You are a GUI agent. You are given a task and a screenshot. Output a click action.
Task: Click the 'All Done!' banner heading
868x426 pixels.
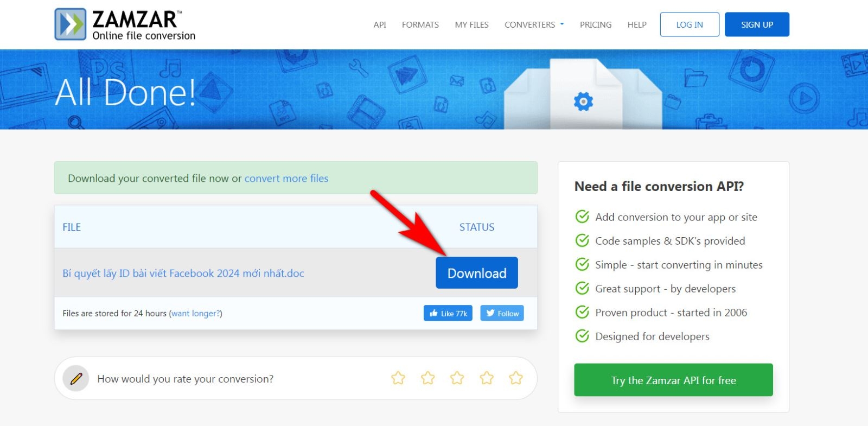(125, 92)
